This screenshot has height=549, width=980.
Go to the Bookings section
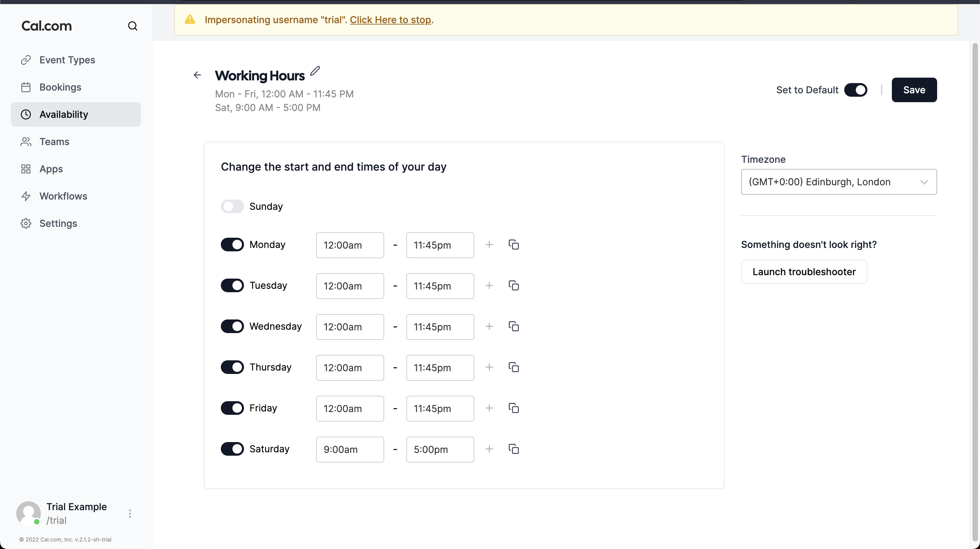click(x=60, y=87)
